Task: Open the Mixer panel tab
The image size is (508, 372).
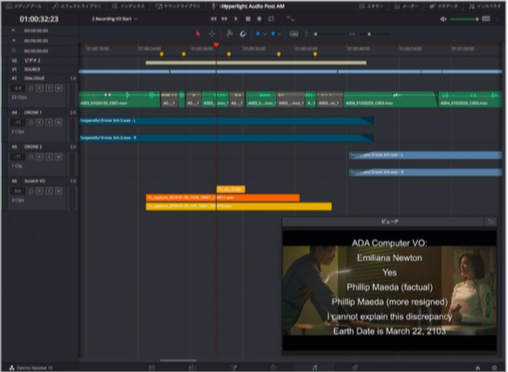Action: coord(372,6)
